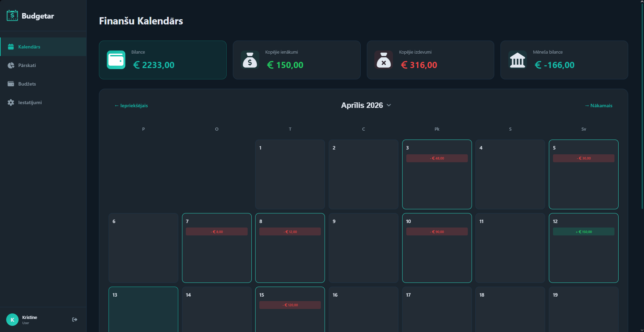Click the Pk weekday column header
Viewport: 644px width, 332px height.
(x=437, y=129)
